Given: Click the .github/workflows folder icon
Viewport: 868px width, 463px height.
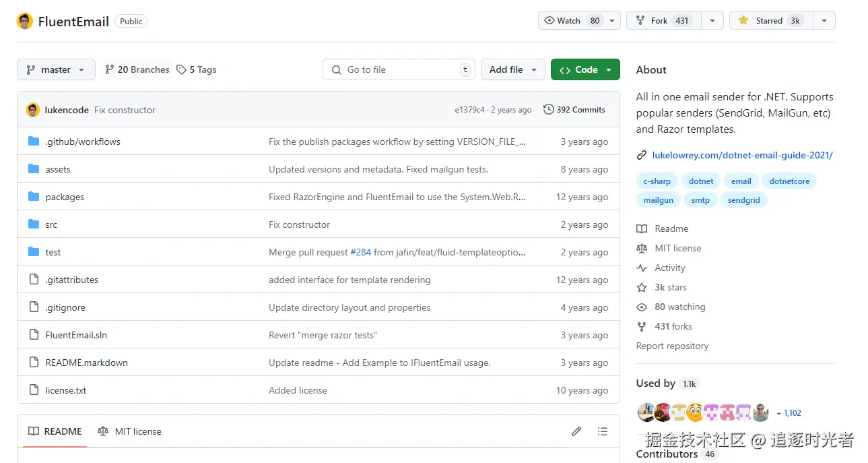Looking at the screenshot, I should [34, 142].
